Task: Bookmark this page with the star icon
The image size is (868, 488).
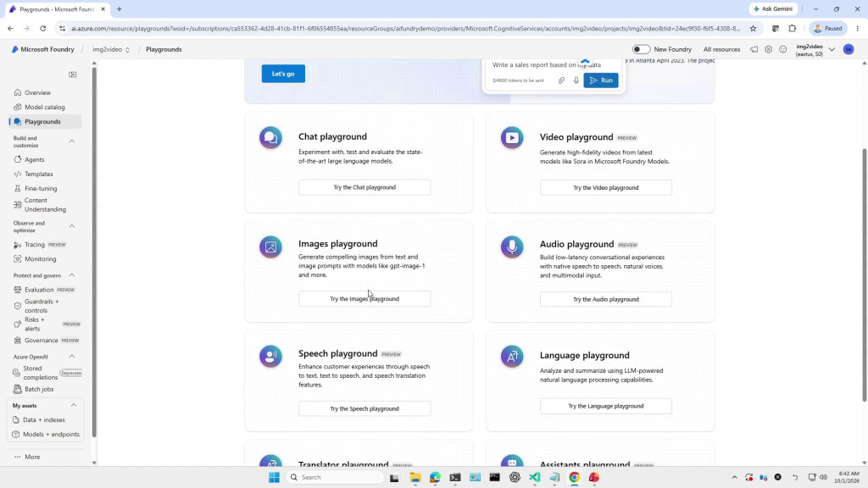Action: pyautogui.click(x=753, y=28)
